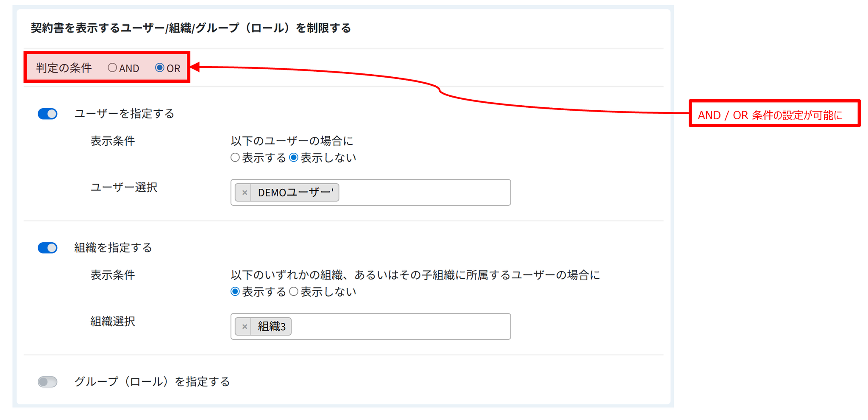868x420 pixels.
Task: Select the OR judgment condition radio
Action: point(160,68)
